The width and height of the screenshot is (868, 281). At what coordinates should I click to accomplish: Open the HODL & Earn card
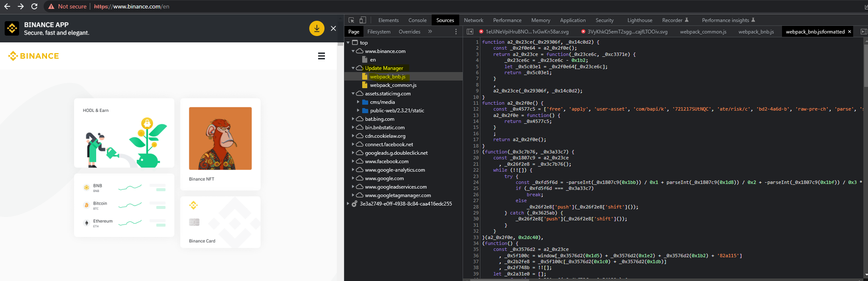(x=124, y=133)
